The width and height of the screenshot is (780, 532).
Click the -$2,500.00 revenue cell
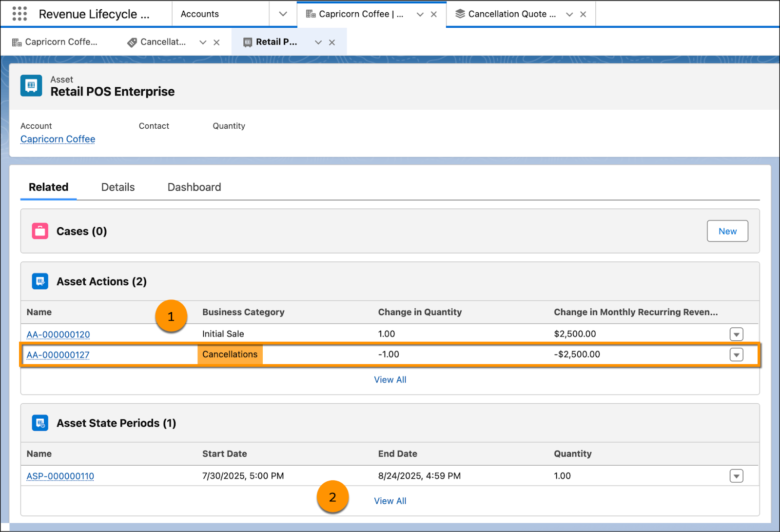click(577, 355)
